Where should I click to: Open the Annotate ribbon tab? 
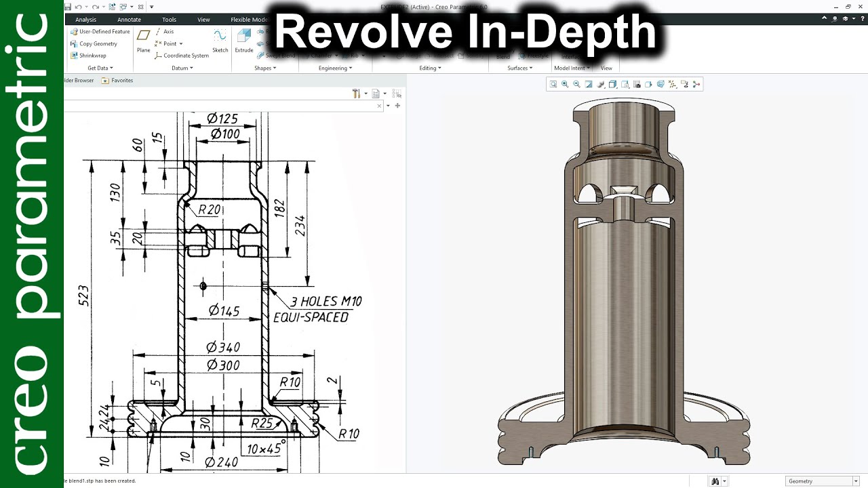(x=130, y=20)
